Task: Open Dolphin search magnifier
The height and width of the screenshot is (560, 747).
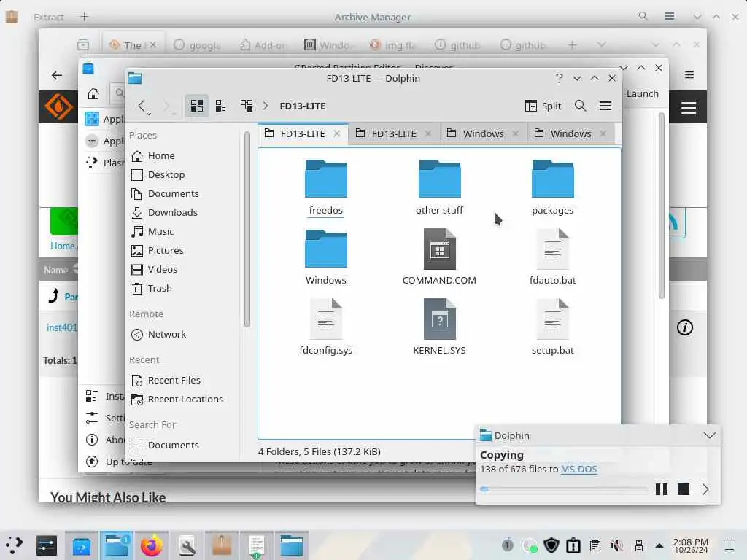Action: (x=580, y=106)
